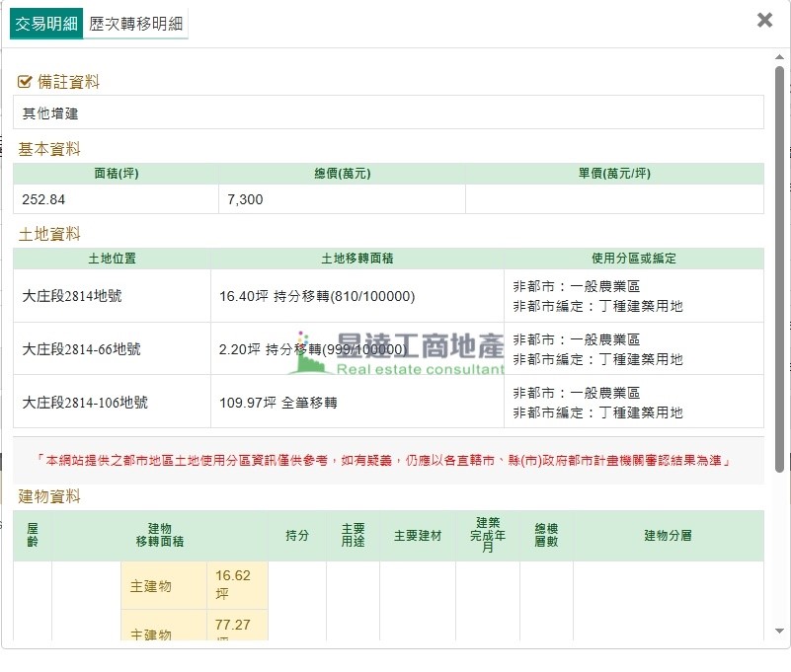Select the 其他增建 remark field
Screen dimensions: 791x672
pos(388,112)
